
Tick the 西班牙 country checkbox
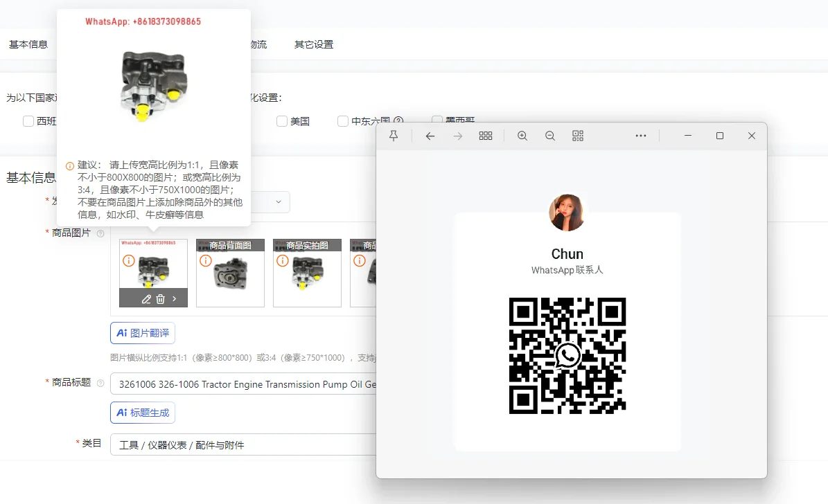(28, 121)
